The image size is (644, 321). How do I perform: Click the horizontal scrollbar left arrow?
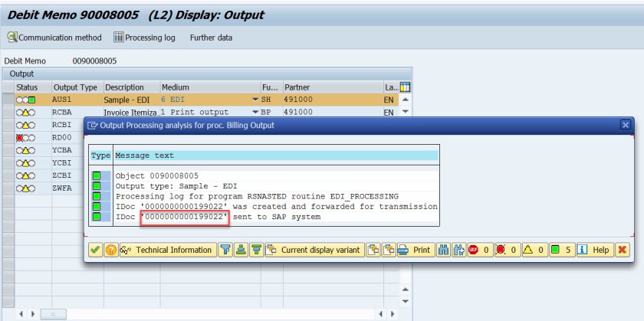pyautogui.click(x=21, y=314)
